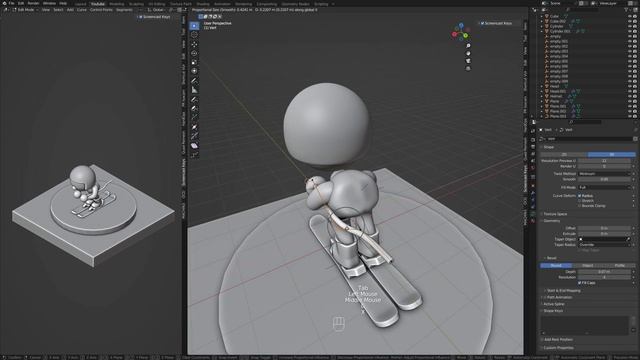Expand Start & End Mapping panel
This screenshot has width=640, height=360.
(x=563, y=291)
